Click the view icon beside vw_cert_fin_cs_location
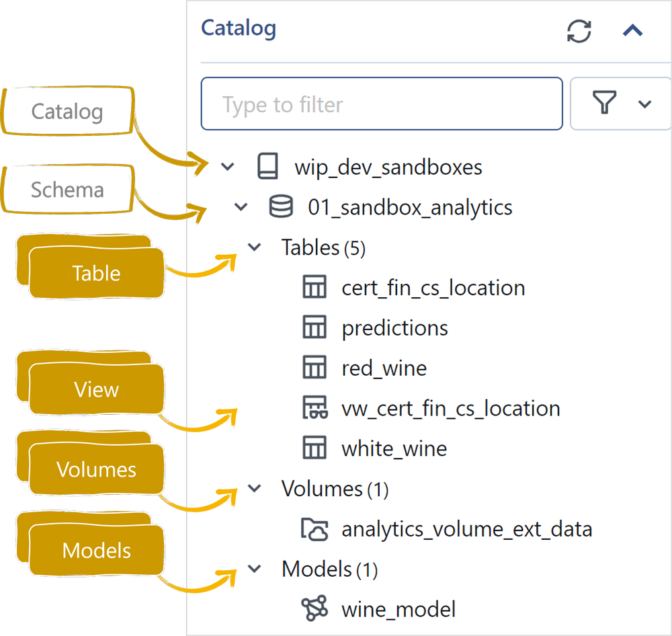672x636 pixels. tap(314, 407)
